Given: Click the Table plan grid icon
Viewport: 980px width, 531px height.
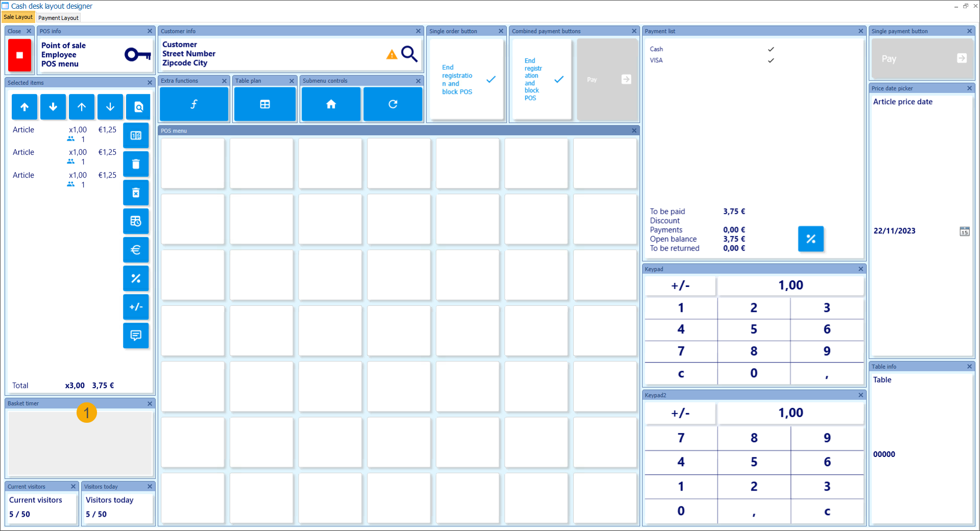Looking at the screenshot, I should click(264, 104).
